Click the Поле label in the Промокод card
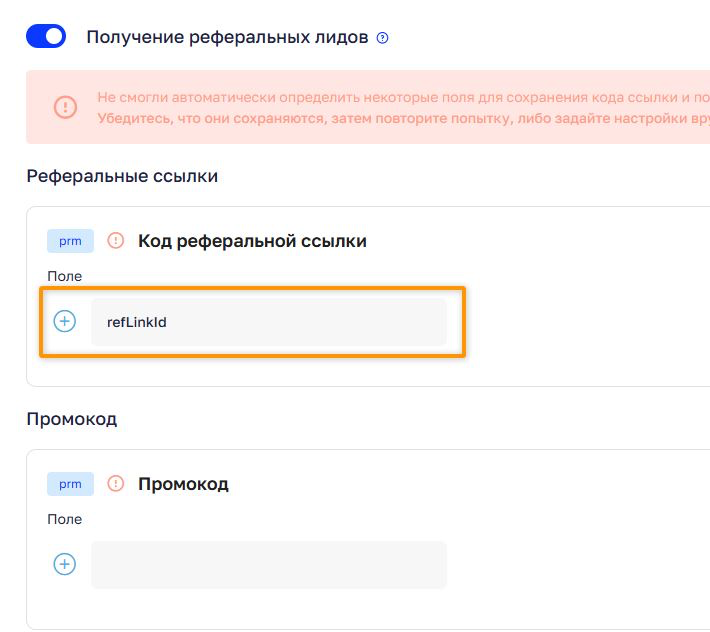The height and width of the screenshot is (632, 710). click(x=64, y=519)
